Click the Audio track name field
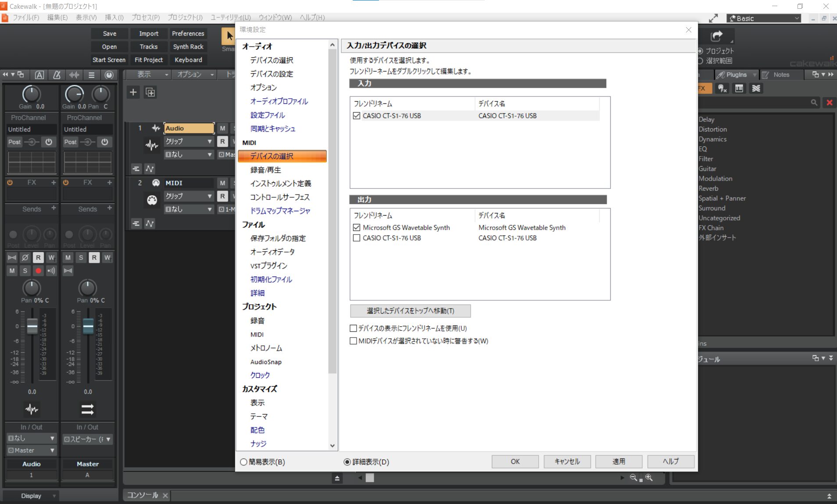Image resolution: width=837 pixels, height=504 pixels. click(189, 128)
